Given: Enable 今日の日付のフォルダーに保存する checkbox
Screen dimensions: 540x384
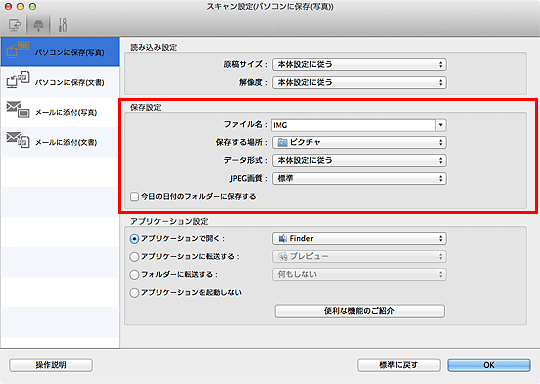Looking at the screenshot, I should [134, 197].
